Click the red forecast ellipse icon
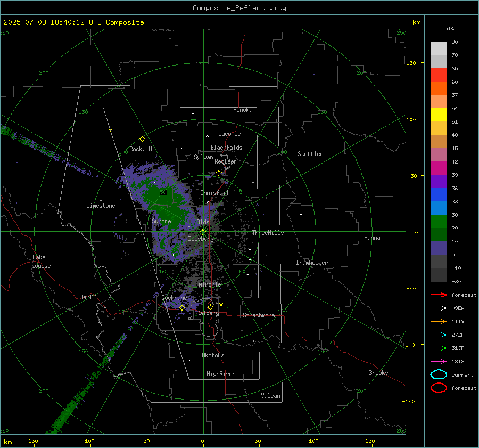 pos(439,388)
